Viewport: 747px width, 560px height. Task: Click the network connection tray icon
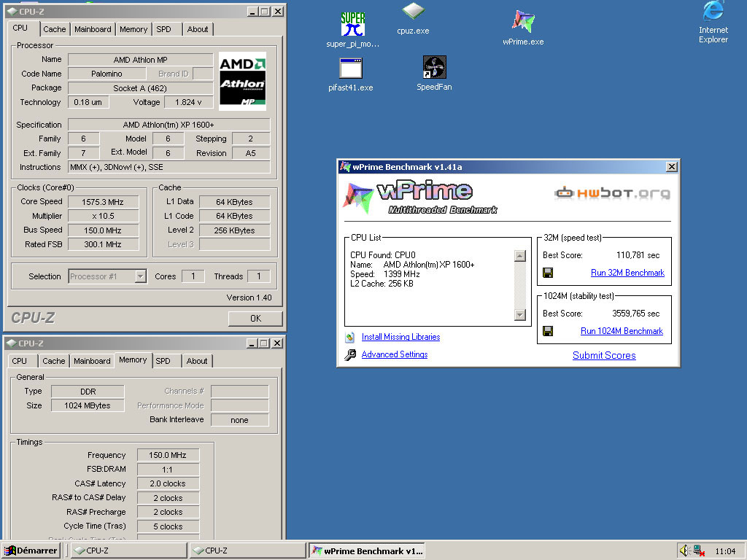pos(699,551)
